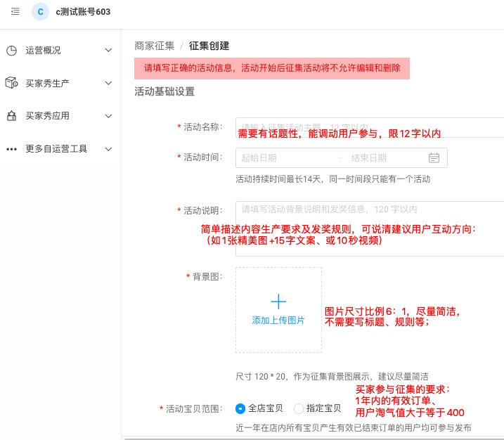504x440 pixels.
Task: Click the 买家秀生产 box icon
Action: (x=11, y=83)
